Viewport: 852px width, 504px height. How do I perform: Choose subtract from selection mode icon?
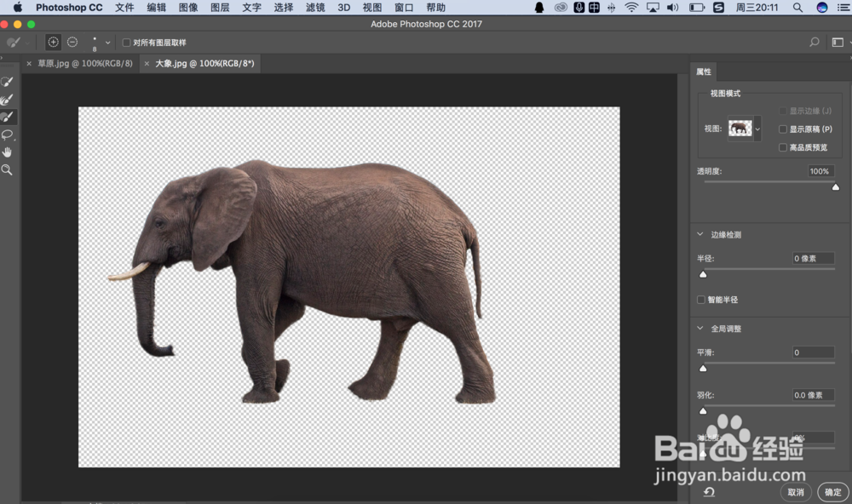72,43
